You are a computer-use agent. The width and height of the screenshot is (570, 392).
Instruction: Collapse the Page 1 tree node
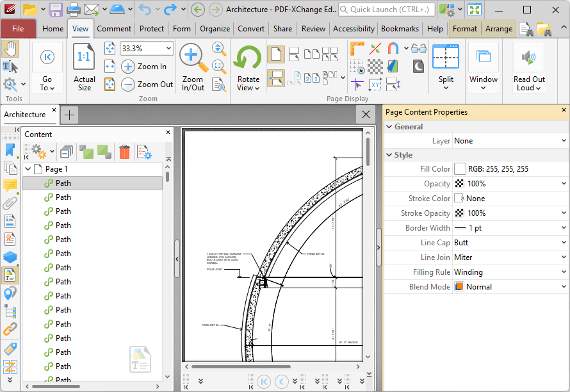pos(28,169)
